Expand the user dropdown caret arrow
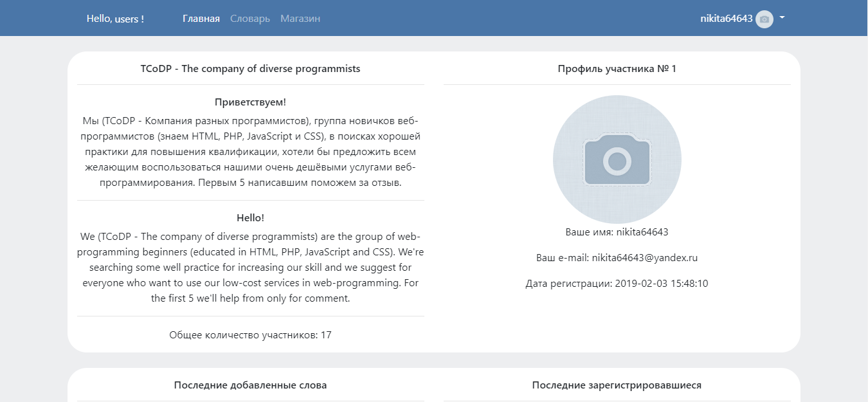Image resolution: width=868 pixels, height=402 pixels. (782, 18)
